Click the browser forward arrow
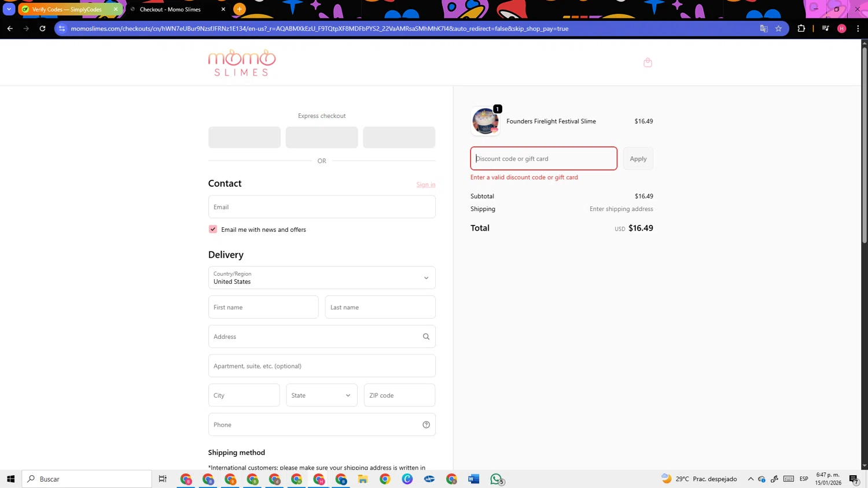868x488 pixels. pyautogui.click(x=26, y=28)
